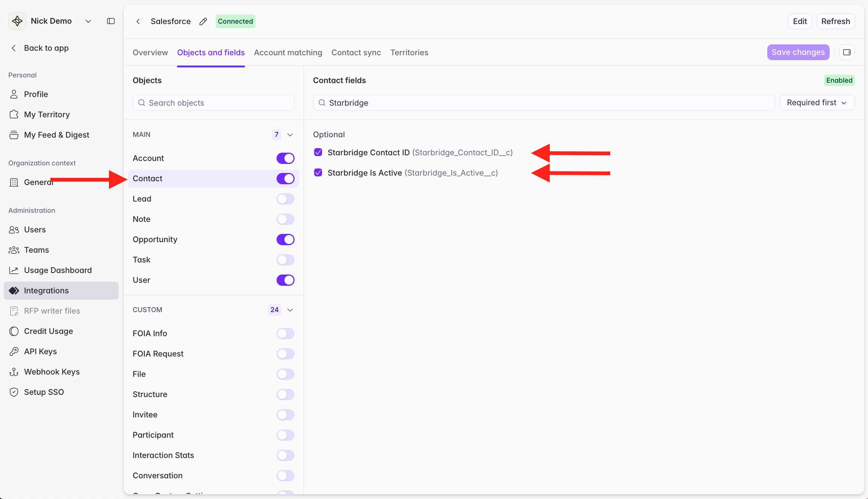Click the search icon in Search objects
This screenshot has width=868, height=499.
coord(142,103)
